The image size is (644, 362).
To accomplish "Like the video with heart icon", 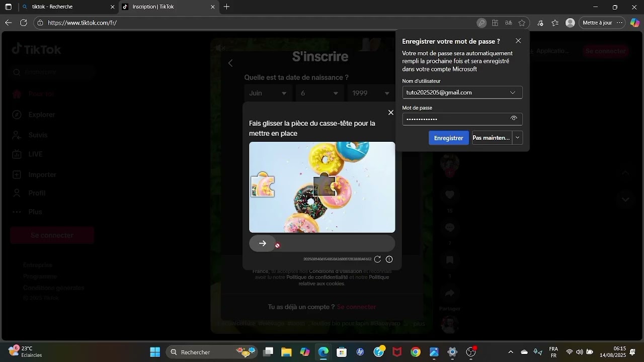I will tap(450, 194).
